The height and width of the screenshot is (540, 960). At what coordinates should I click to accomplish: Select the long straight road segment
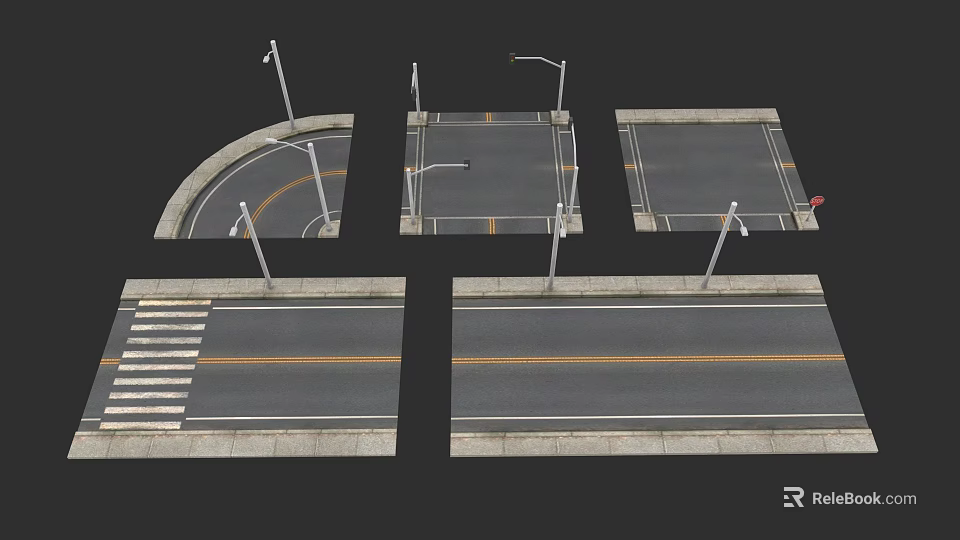664,366
